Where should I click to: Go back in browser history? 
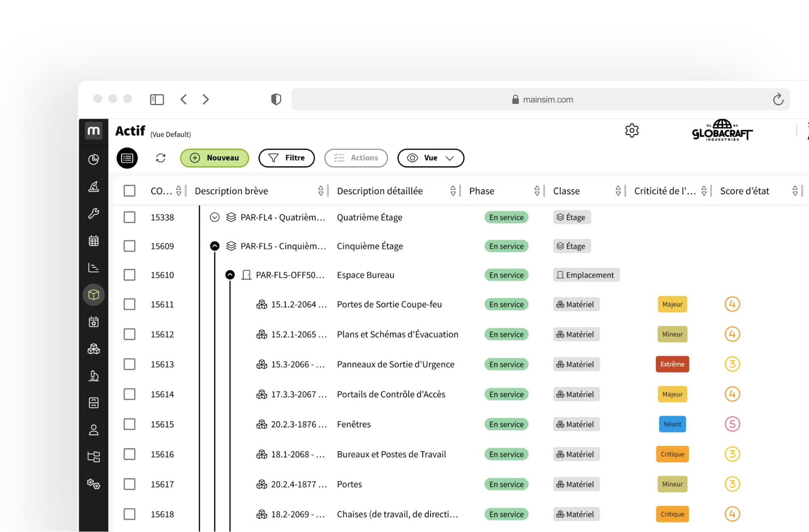[184, 100]
